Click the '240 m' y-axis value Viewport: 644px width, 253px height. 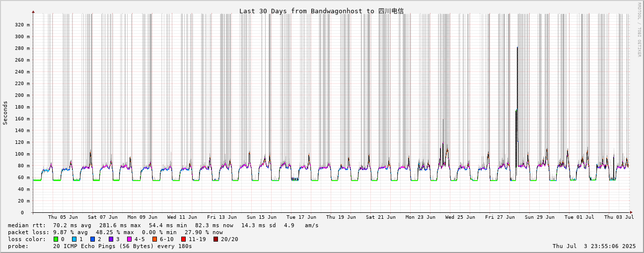tap(22, 72)
